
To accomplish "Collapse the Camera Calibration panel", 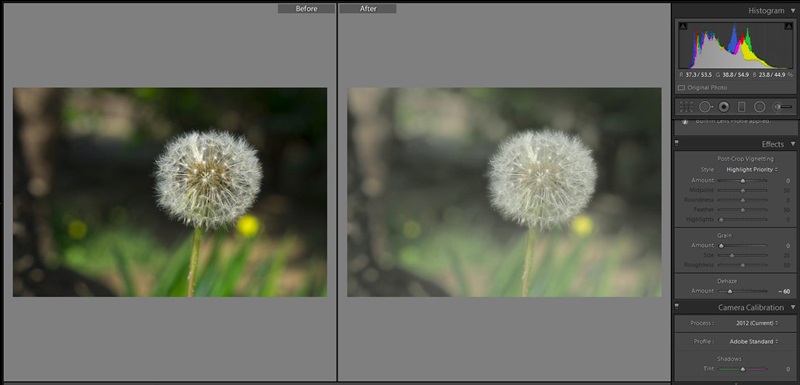I will pos(792,307).
